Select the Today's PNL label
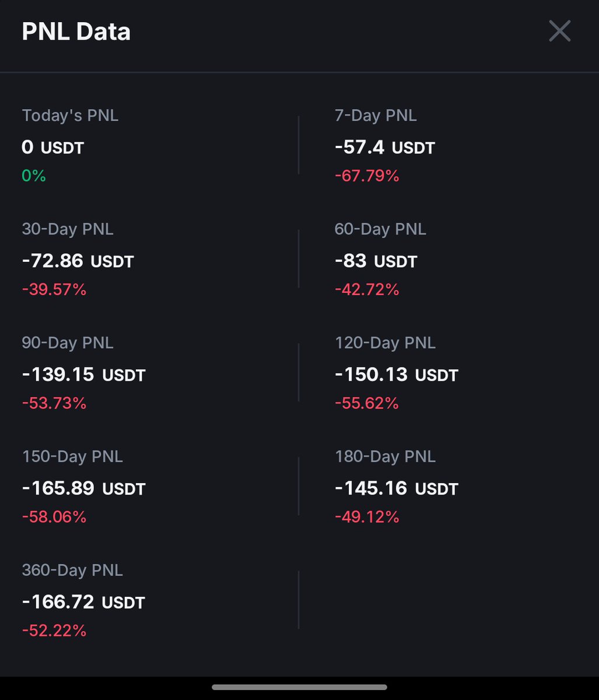599x700 pixels. [70, 116]
